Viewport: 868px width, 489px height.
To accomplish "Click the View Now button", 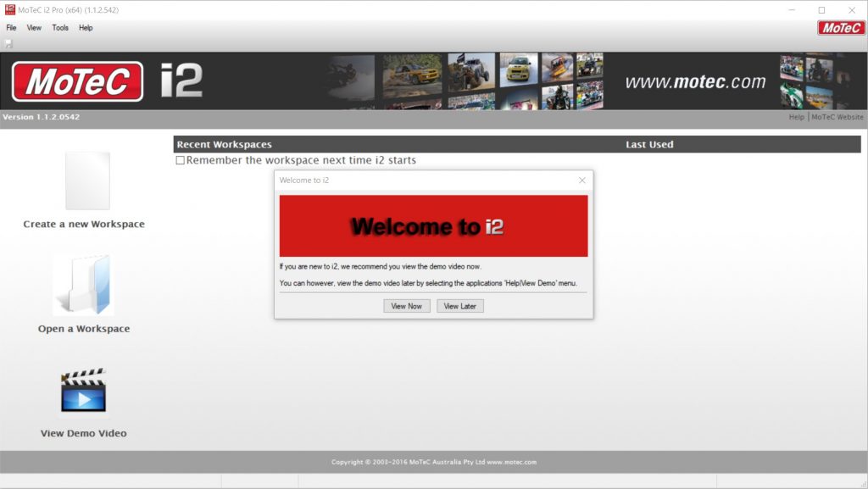I will (x=406, y=306).
